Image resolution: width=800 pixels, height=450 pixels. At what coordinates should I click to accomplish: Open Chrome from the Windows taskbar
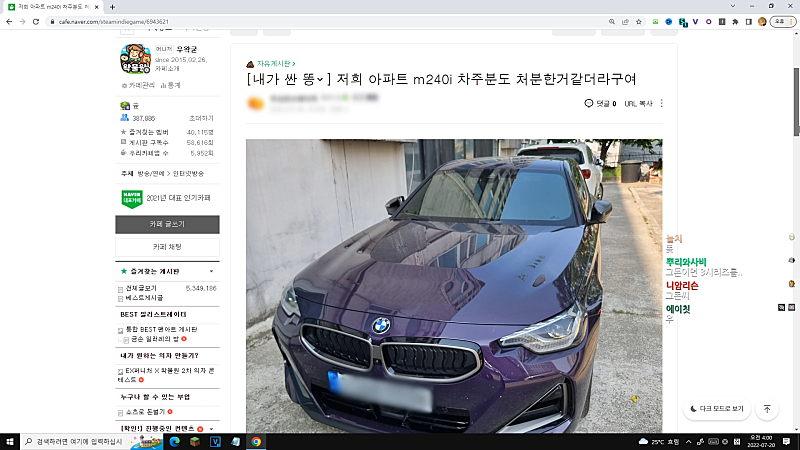tap(256, 441)
